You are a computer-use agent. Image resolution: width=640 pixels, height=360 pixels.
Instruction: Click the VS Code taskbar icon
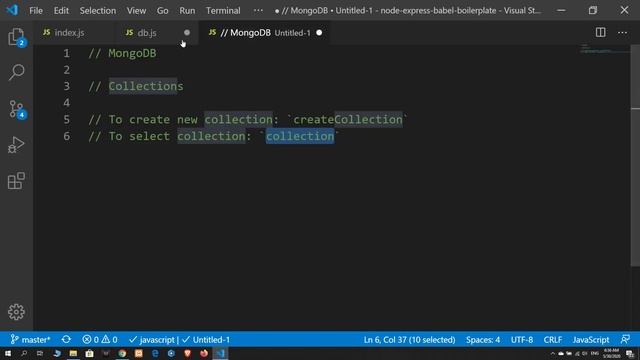pos(220,353)
